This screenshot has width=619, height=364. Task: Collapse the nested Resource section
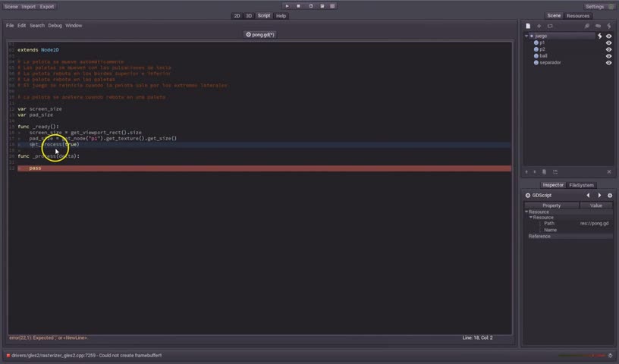530,218
